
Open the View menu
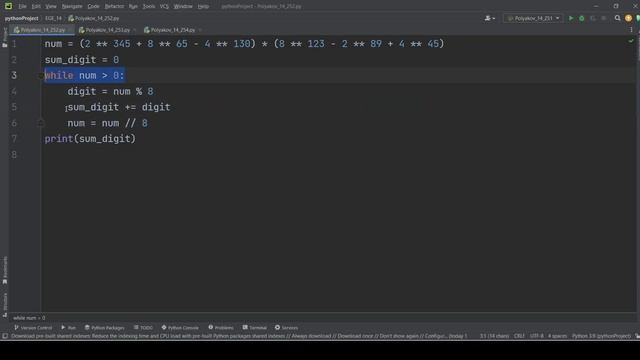click(51, 6)
